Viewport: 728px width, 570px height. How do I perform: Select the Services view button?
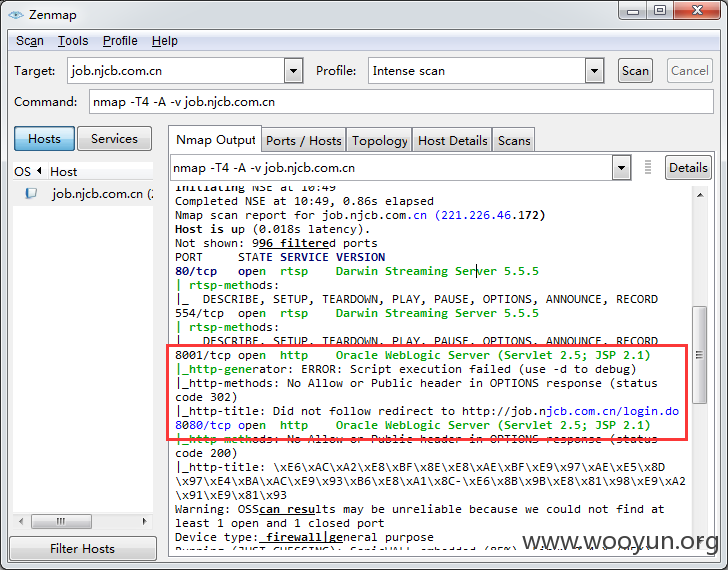pos(114,138)
